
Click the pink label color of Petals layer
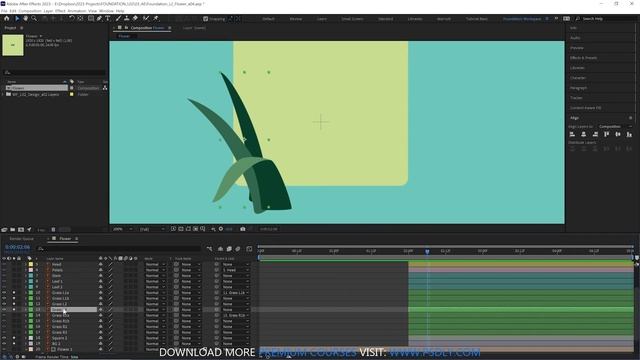(x=31, y=270)
